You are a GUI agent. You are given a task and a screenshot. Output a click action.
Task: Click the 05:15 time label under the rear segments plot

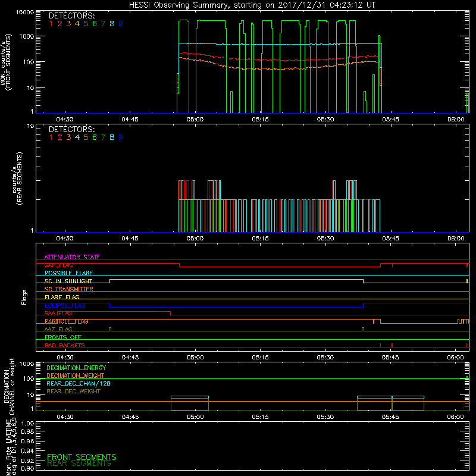(260, 239)
